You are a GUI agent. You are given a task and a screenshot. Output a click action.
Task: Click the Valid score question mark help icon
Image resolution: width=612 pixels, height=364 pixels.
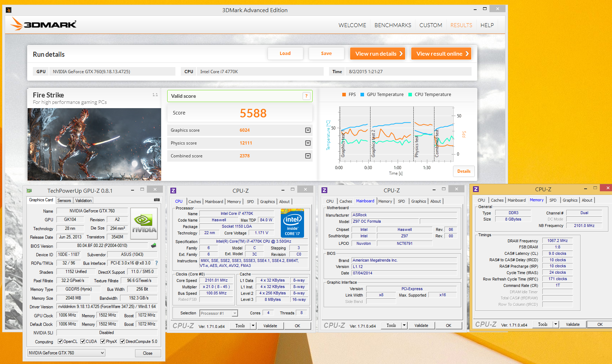click(306, 96)
